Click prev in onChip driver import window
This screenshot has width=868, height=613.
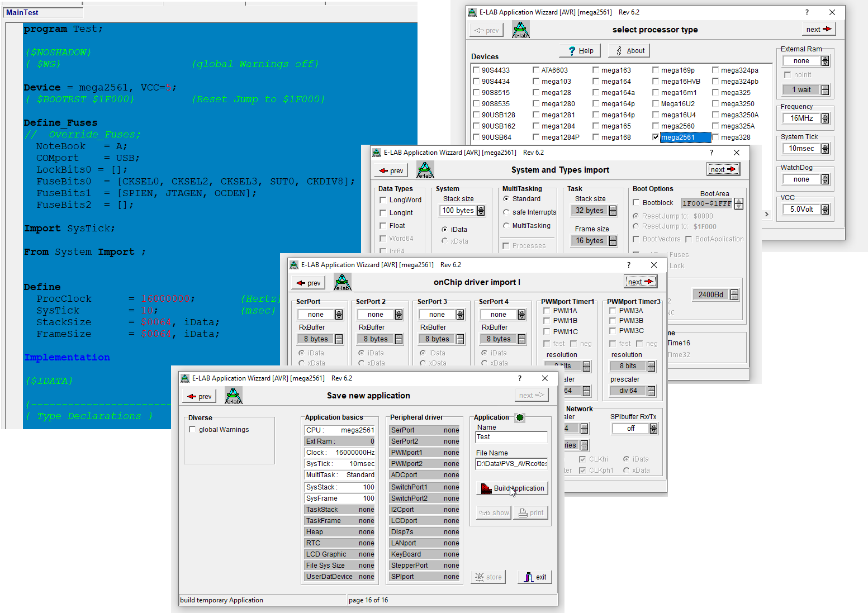pos(309,283)
